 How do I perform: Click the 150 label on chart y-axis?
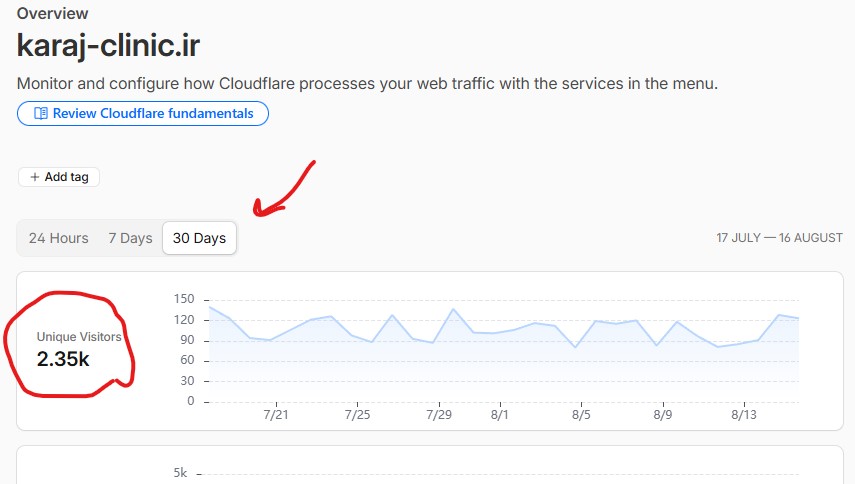click(184, 299)
